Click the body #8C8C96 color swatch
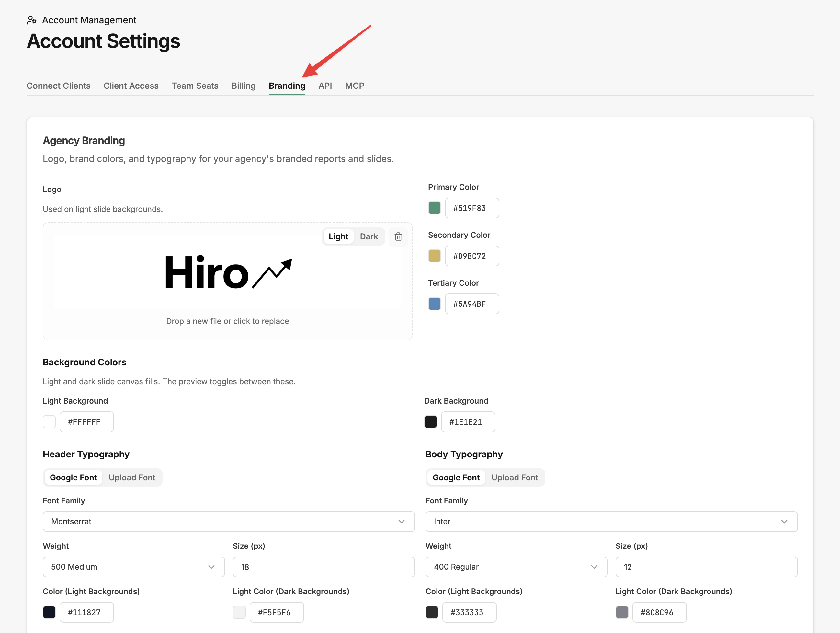The image size is (840, 633). 622,612
